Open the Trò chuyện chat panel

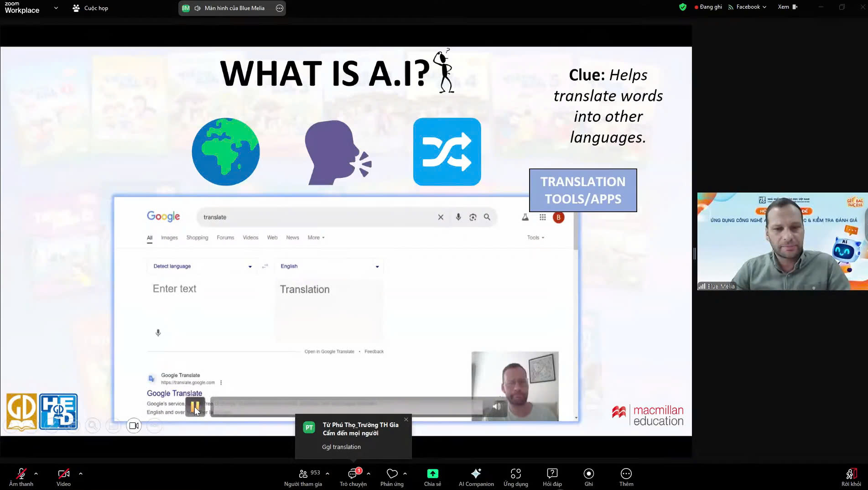click(353, 477)
